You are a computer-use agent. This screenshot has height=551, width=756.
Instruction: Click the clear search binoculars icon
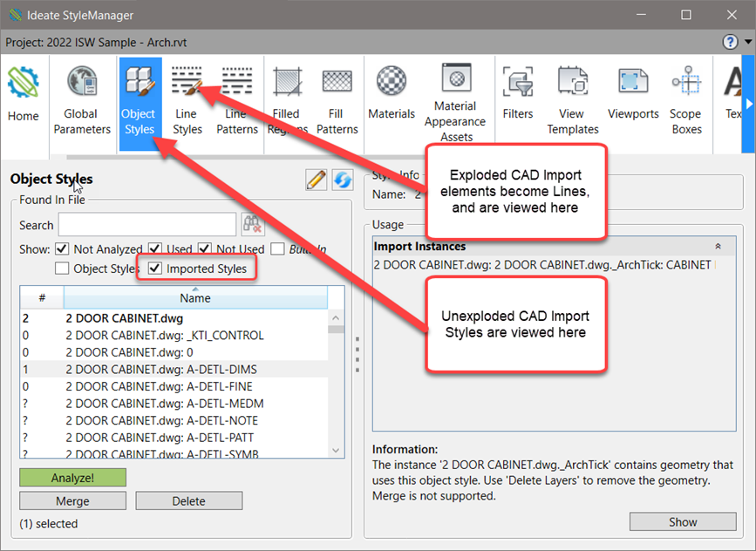(253, 224)
